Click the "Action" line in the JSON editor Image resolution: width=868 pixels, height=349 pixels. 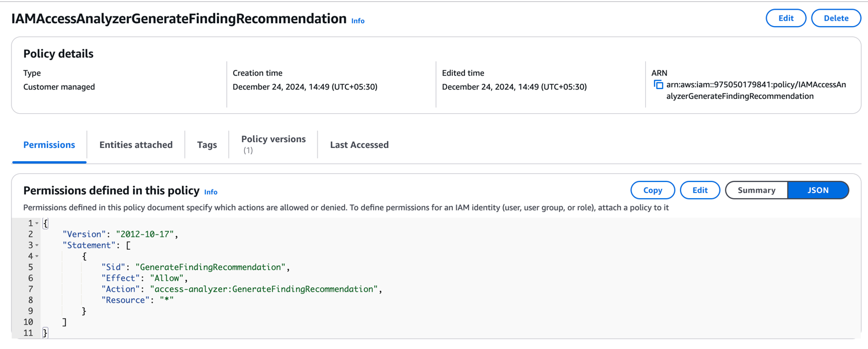point(242,289)
